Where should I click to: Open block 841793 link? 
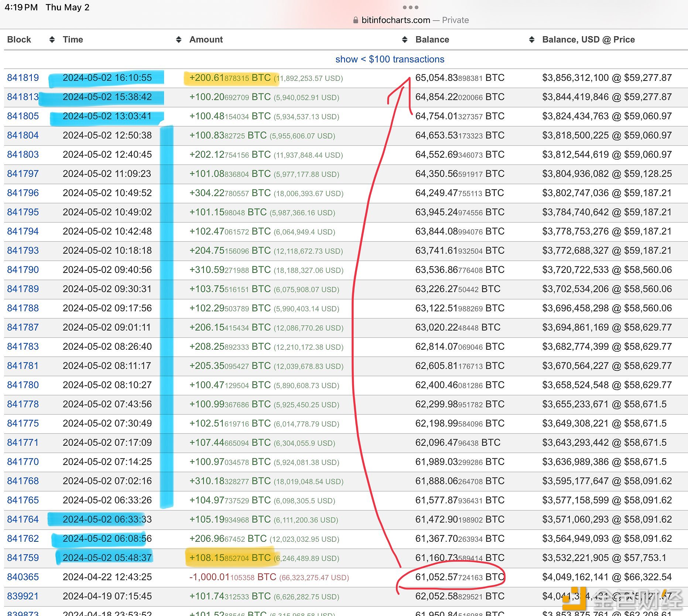coord(23,250)
